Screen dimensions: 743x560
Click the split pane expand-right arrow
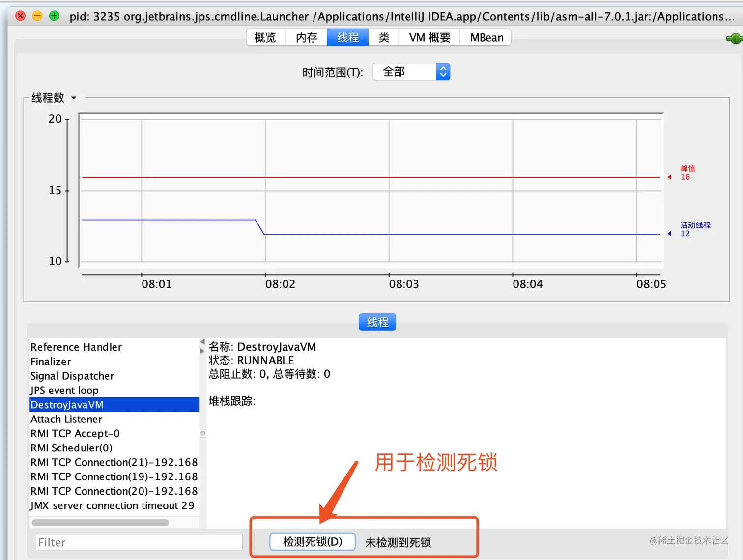coord(202,351)
